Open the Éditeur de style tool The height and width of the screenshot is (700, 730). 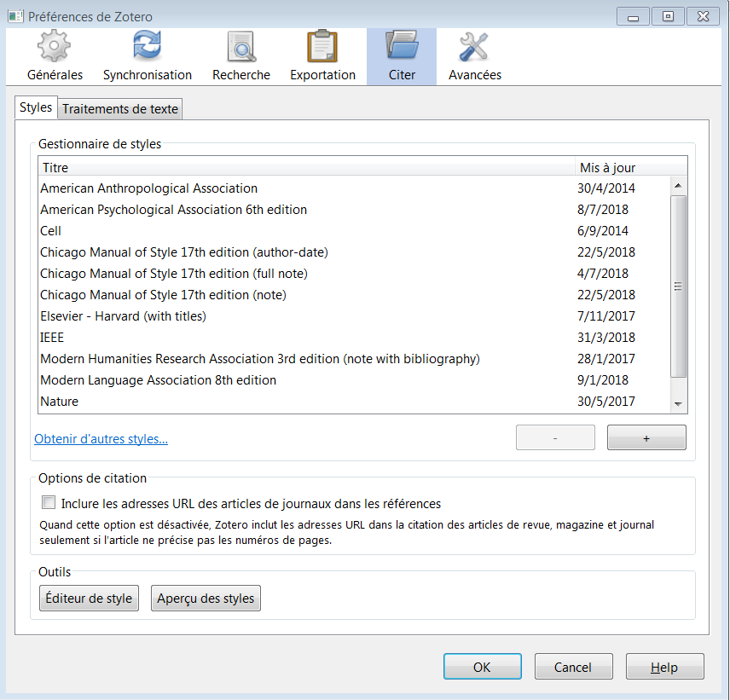pos(89,599)
